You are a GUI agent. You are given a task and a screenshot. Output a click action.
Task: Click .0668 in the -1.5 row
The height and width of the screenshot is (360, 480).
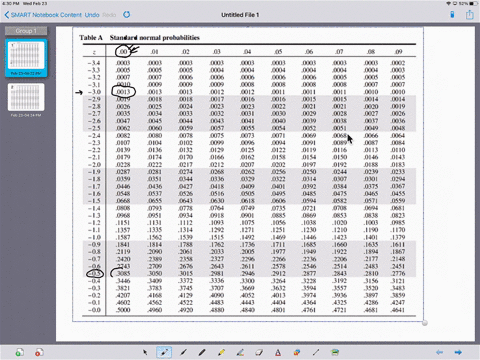tap(123, 201)
